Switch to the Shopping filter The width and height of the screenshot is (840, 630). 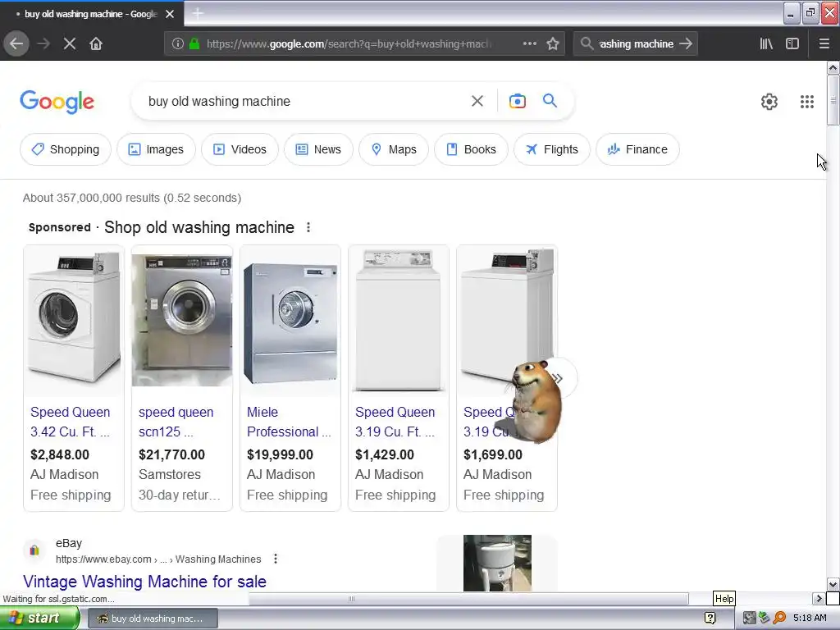(x=66, y=149)
